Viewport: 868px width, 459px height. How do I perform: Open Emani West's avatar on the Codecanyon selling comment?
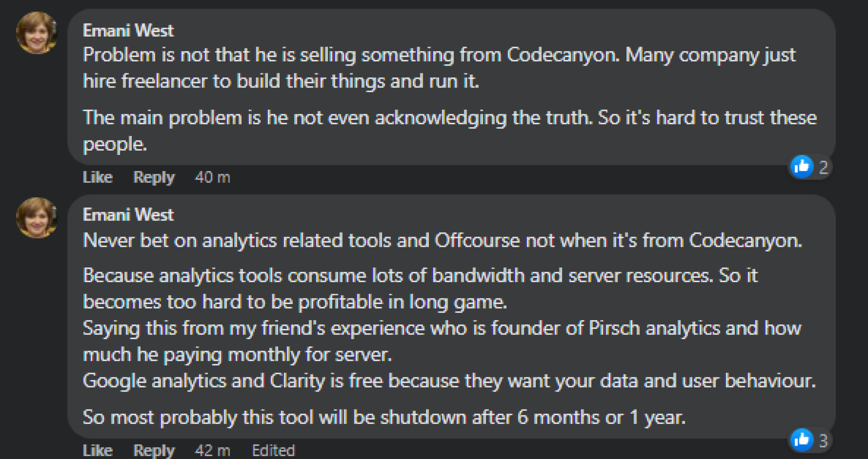tap(36, 33)
